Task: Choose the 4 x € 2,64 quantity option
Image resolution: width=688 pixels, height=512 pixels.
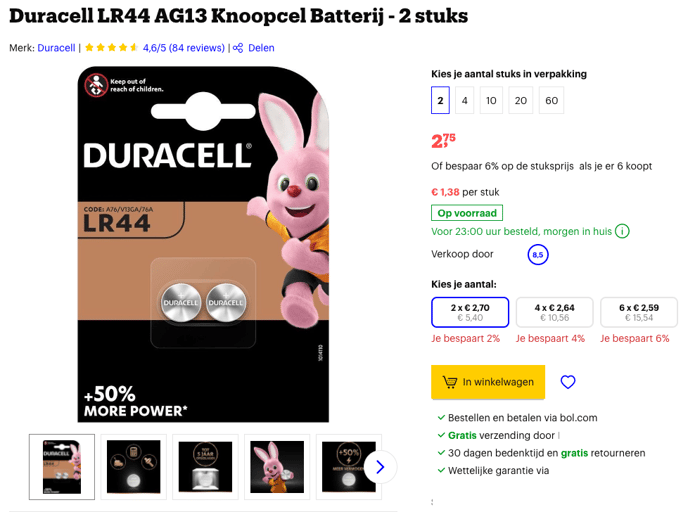Action: (555, 312)
